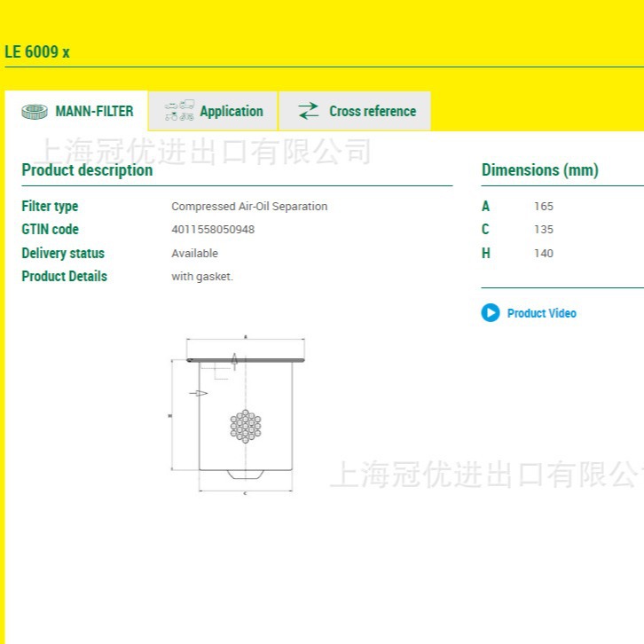Click the 'Delivery status' label
Viewport: 644px width, 644px height.
pyautogui.click(x=63, y=253)
